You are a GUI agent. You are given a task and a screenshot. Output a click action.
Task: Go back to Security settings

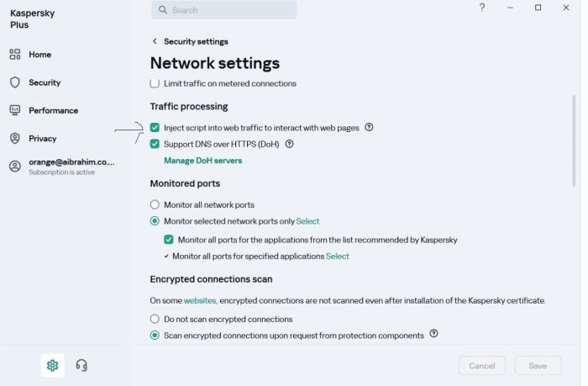coord(155,41)
